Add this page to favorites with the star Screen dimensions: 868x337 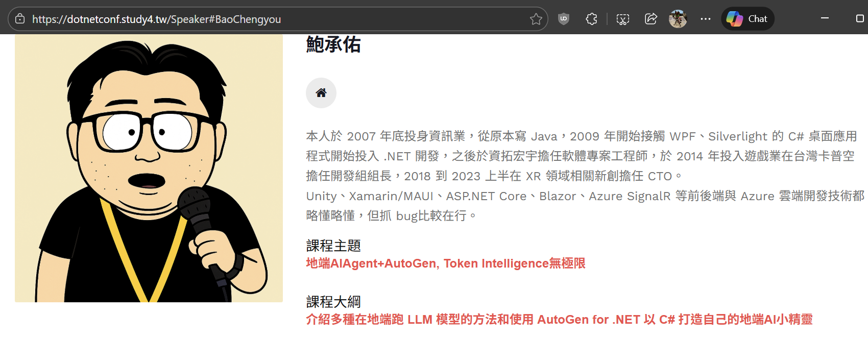536,19
